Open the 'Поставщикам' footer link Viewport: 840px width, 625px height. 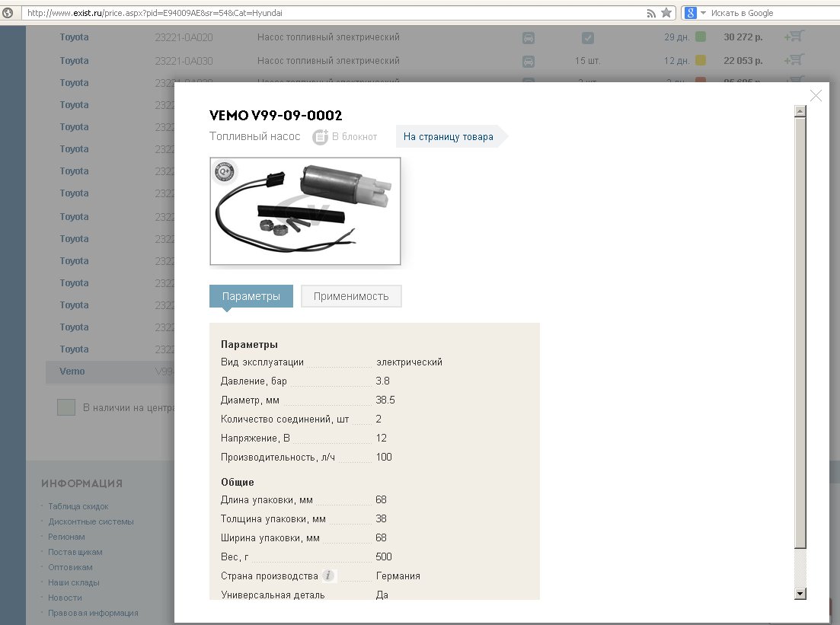tap(75, 552)
